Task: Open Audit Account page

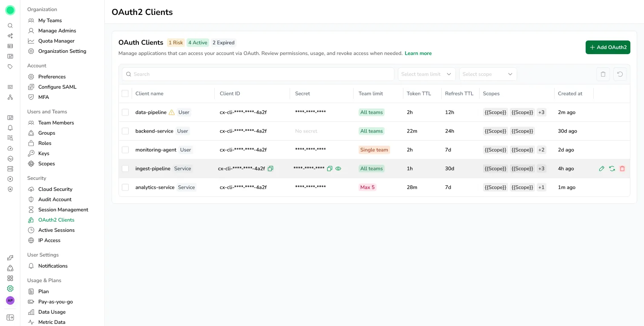Action: 55,199
